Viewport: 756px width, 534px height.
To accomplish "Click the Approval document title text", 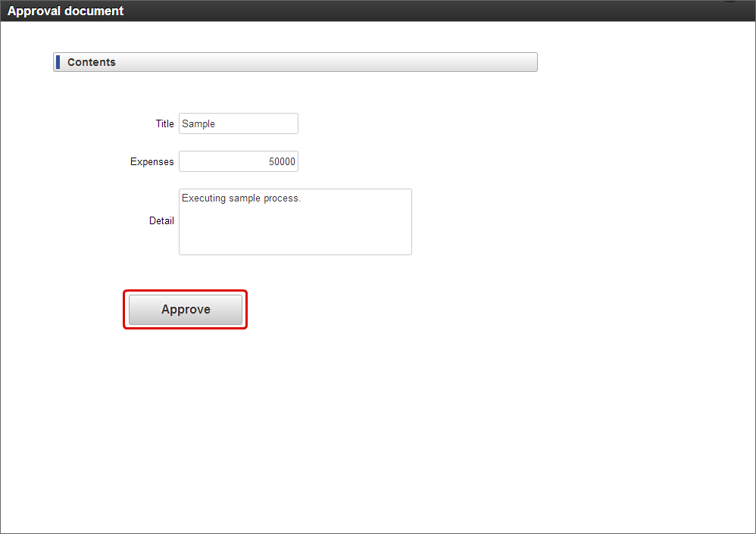I will pos(66,11).
